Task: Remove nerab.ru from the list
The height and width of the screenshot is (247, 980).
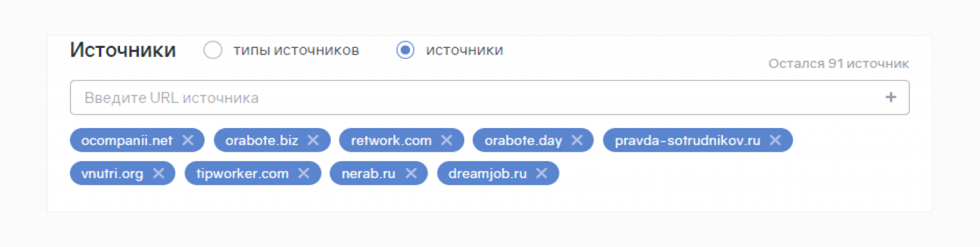Action: pyautogui.click(x=411, y=173)
